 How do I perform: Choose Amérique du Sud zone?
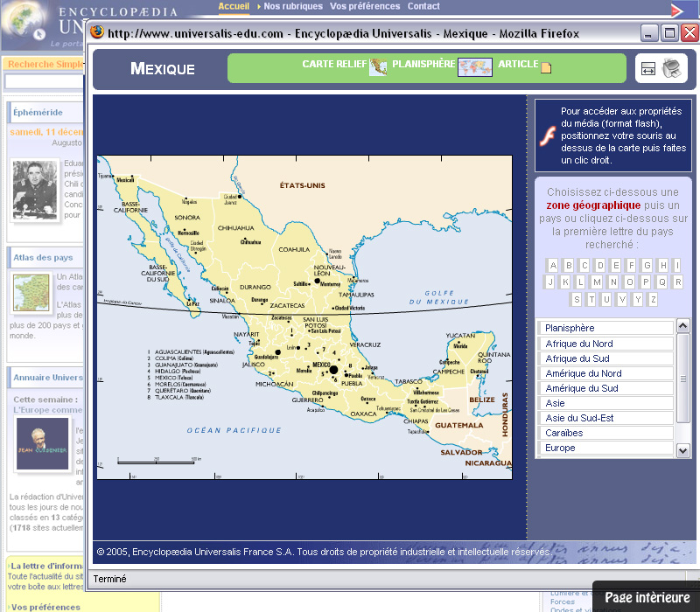point(605,388)
